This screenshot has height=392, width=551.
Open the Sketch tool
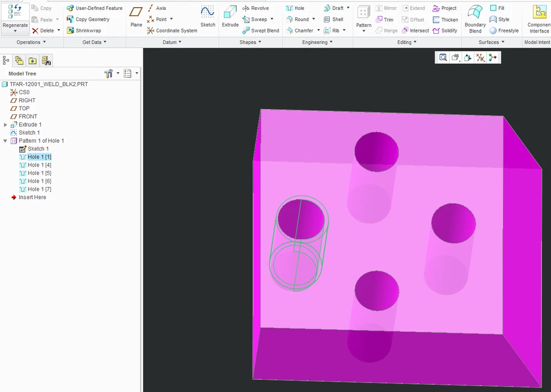point(208,17)
